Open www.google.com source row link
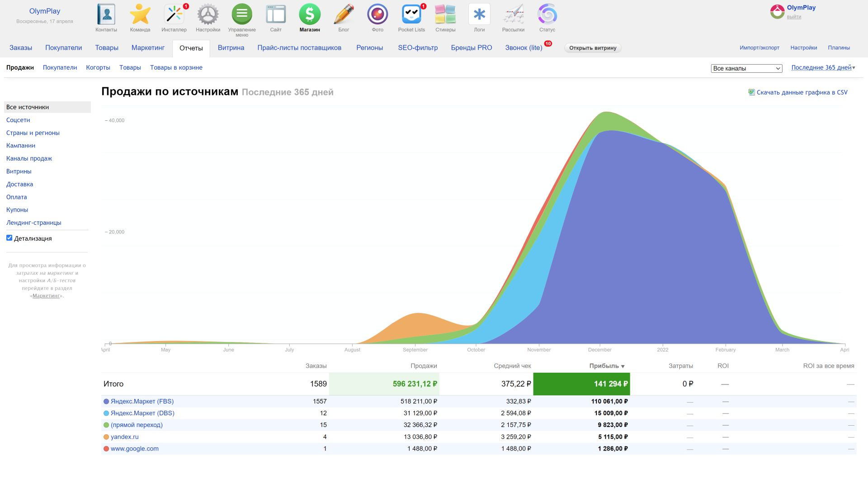 pos(134,449)
